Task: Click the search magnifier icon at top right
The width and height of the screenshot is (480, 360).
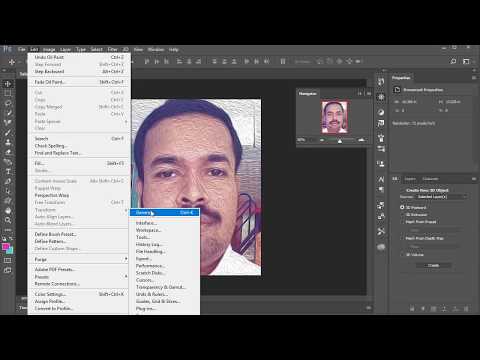Action: (453, 61)
